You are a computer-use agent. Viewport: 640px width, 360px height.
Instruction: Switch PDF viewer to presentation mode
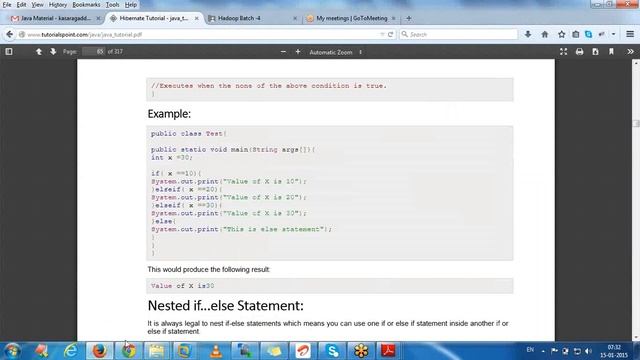tap(563, 51)
